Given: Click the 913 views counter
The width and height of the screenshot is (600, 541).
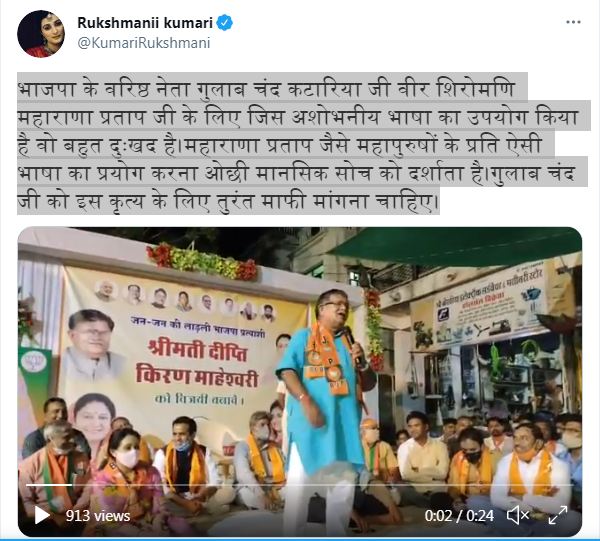Looking at the screenshot, I should coord(98,516).
